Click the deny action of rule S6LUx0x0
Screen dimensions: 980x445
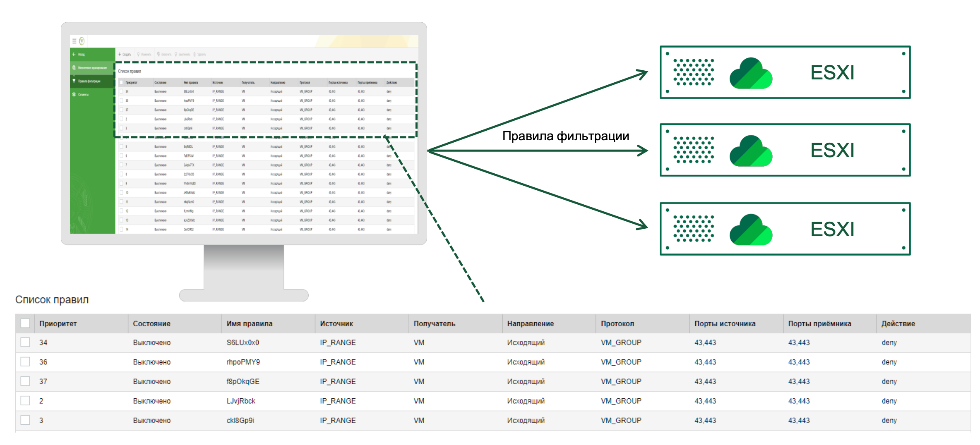[889, 342]
